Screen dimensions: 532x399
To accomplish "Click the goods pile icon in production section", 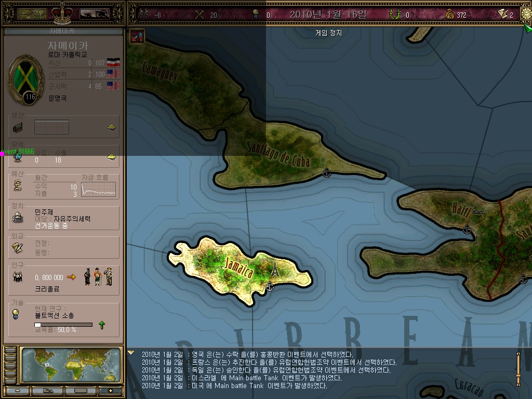I will (112, 127).
